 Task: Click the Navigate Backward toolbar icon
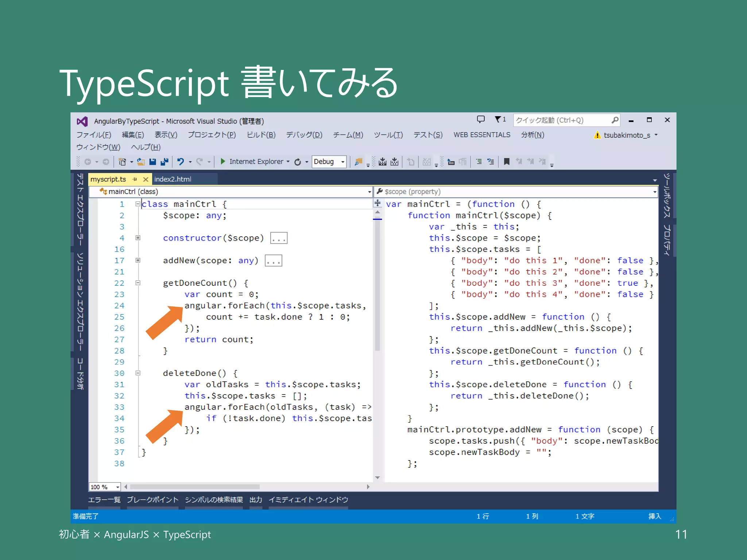(x=88, y=162)
